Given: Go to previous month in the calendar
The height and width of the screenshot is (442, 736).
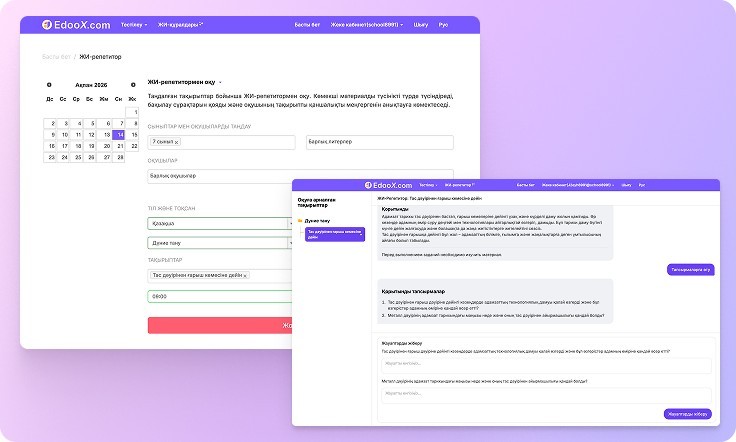Looking at the screenshot, I should 49,85.
